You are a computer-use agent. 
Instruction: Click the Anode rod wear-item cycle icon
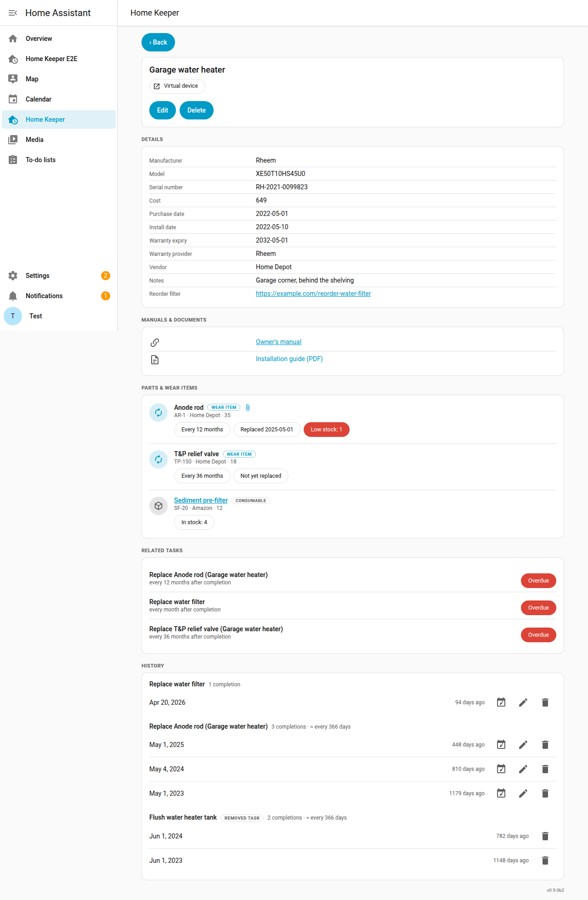(158, 413)
